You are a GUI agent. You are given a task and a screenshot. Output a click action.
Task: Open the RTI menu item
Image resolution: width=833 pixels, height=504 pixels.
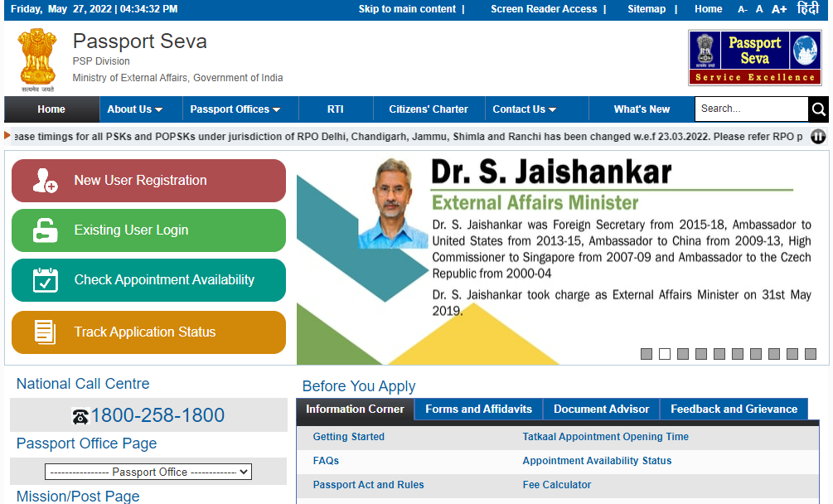(335, 109)
